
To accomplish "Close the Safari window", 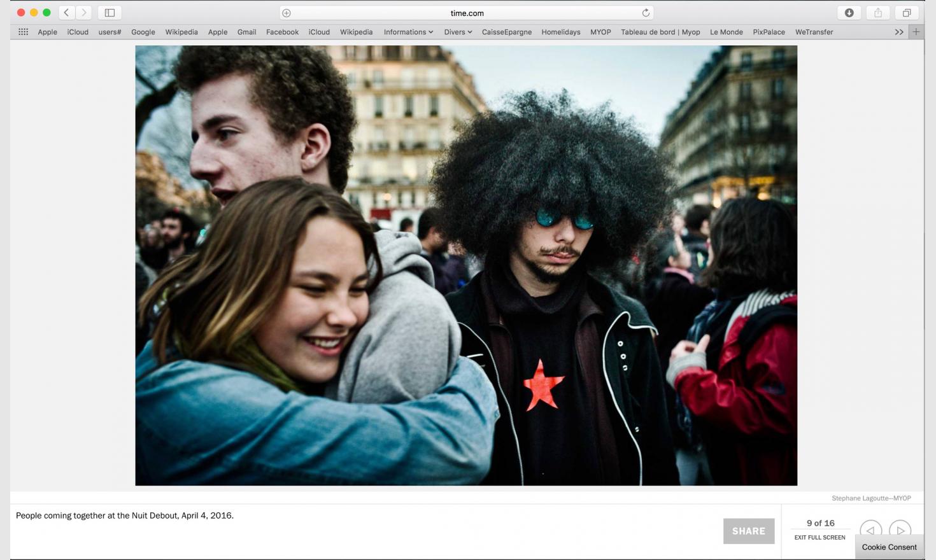I will pyautogui.click(x=21, y=13).
